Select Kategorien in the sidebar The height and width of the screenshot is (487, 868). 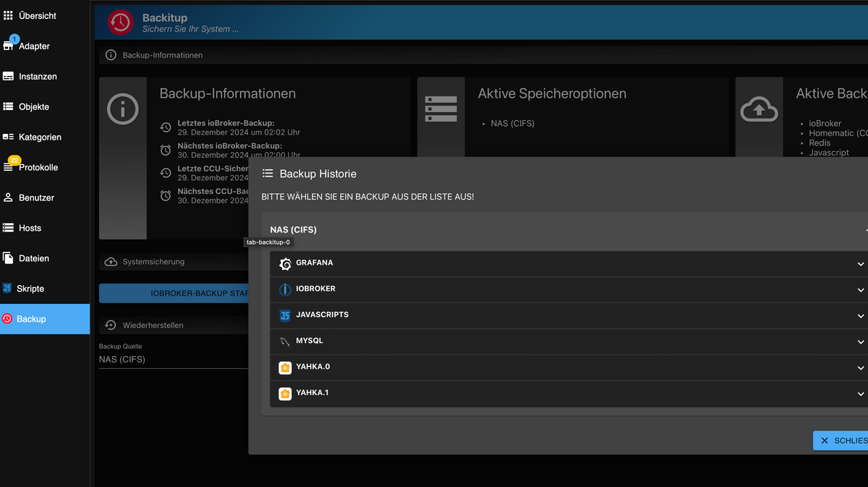(x=45, y=137)
